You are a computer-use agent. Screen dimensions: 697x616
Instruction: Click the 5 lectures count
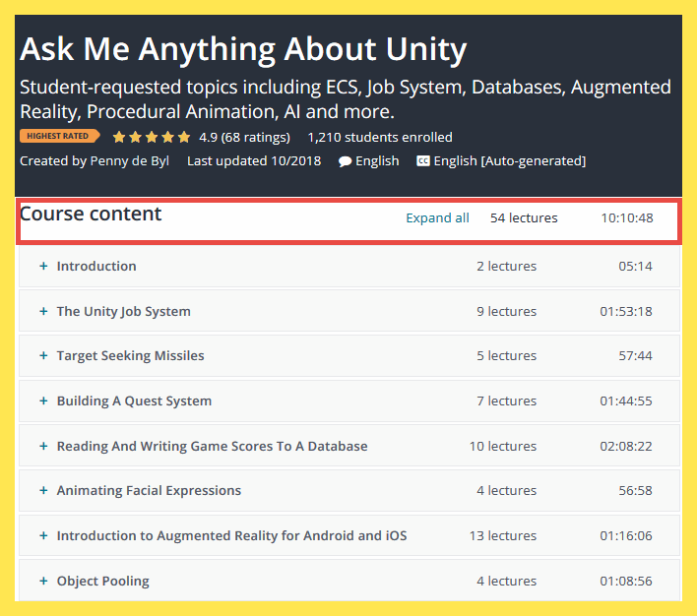506,355
